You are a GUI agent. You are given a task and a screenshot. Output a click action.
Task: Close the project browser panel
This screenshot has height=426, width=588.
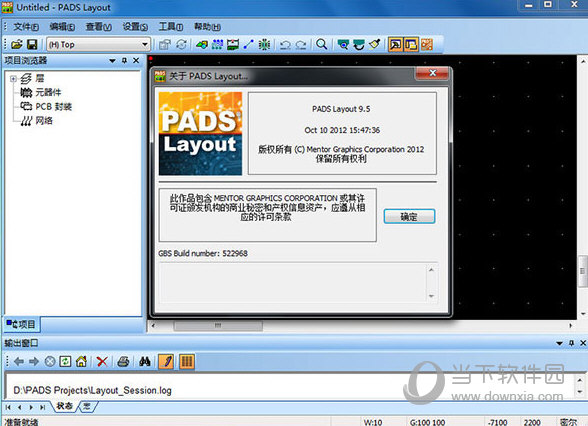pos(136,60)
